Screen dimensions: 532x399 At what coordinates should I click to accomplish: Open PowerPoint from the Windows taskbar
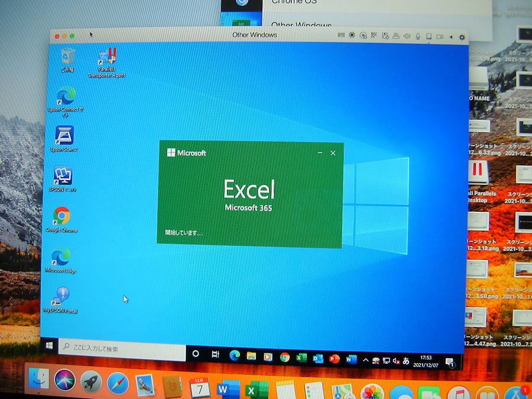point(335,359)
